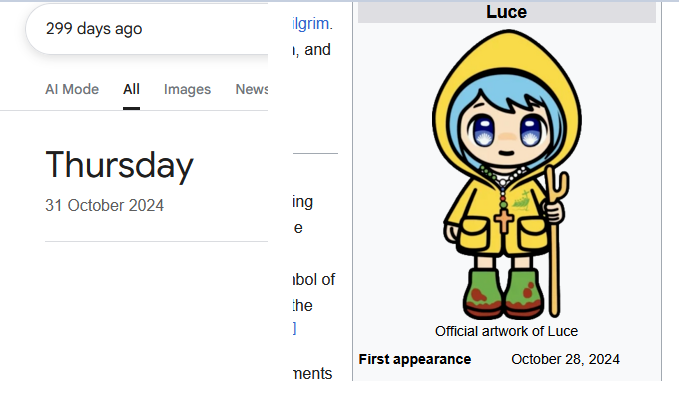Switch to the AI Mode tab
This screenshot has height=401, width=679.
pos(72,89)
